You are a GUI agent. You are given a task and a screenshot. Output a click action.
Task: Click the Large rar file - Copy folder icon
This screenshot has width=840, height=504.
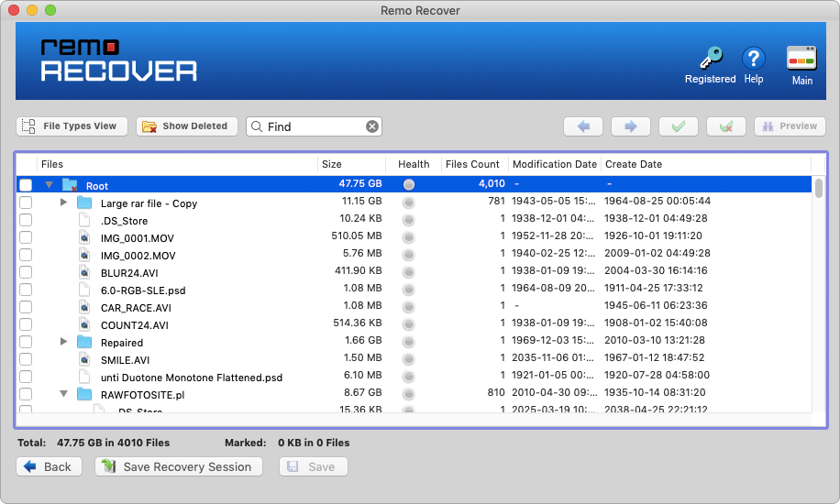[84, 203]
